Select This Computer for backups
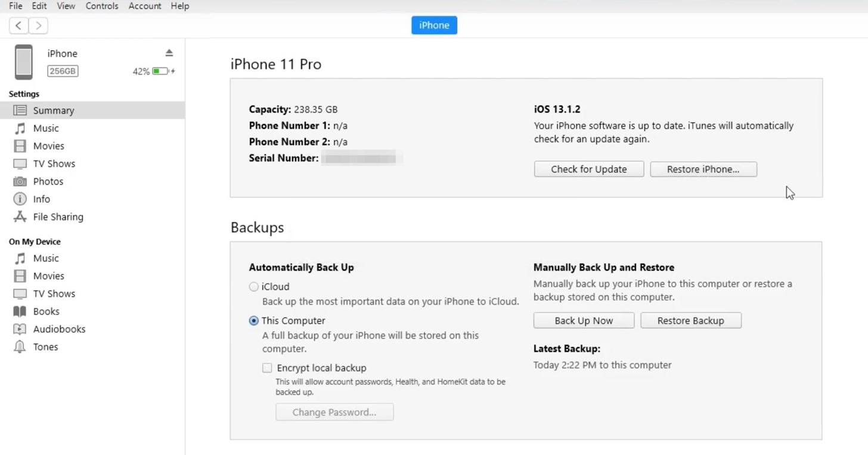This screenshot has width=868, height=455. (255, 320)
